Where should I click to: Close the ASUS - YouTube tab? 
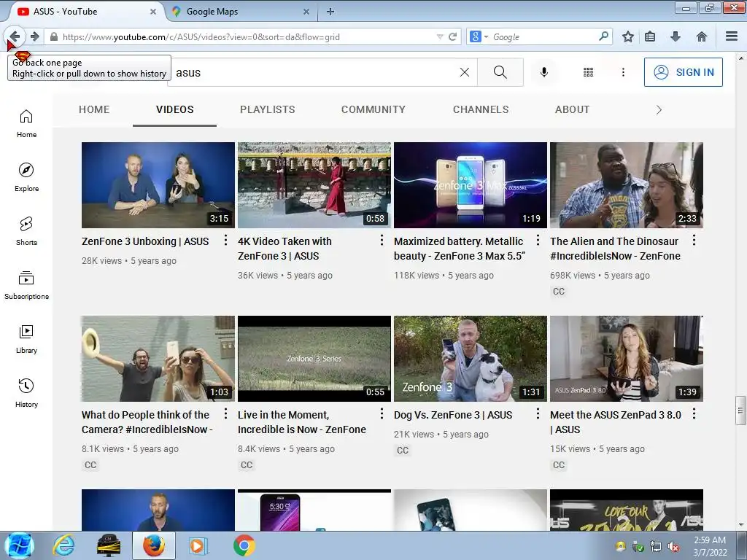tap(153, 12)
